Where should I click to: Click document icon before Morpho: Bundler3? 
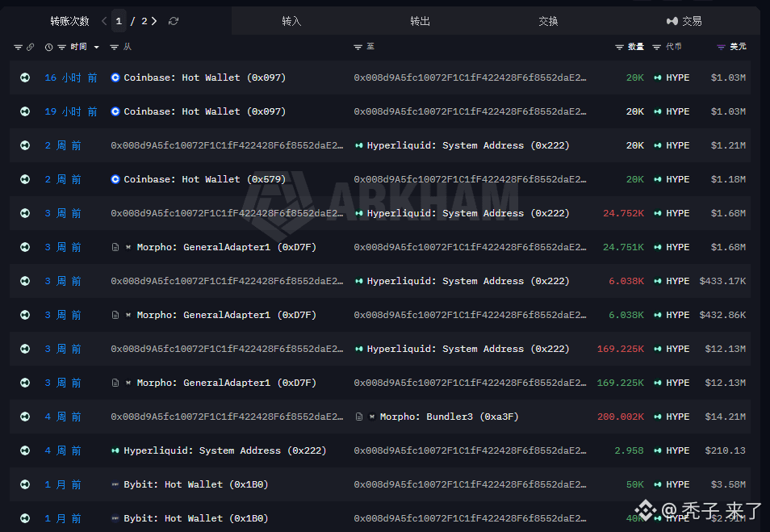click(x=359, y=417)
